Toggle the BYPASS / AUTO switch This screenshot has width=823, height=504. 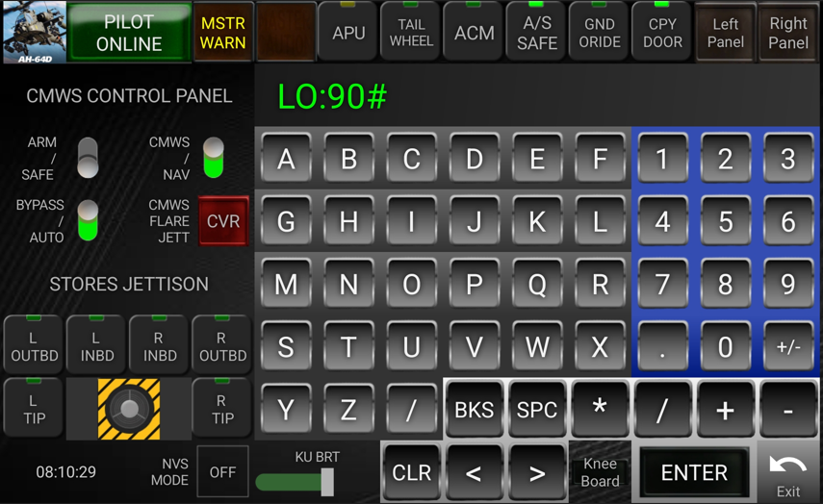pos(88,221)
